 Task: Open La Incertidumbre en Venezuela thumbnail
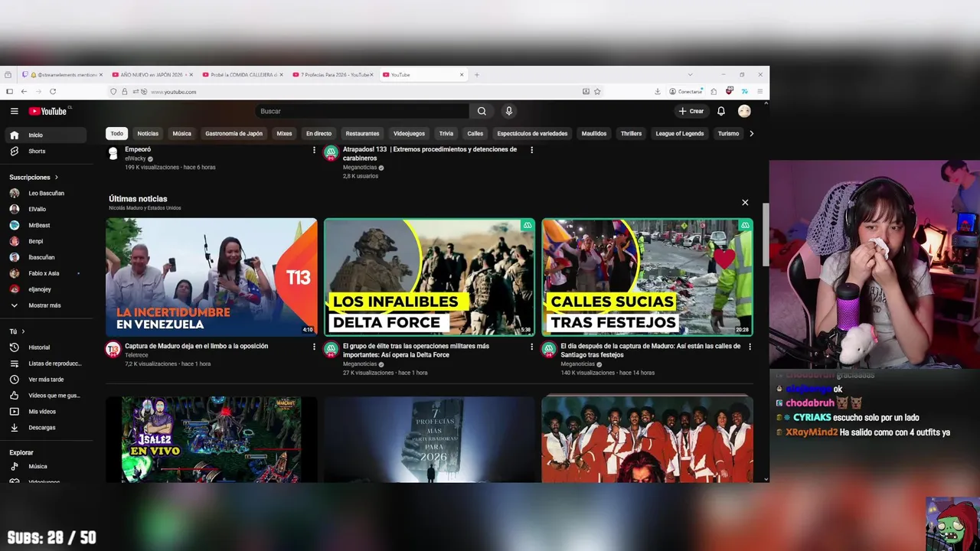click(x=211, y=277)
